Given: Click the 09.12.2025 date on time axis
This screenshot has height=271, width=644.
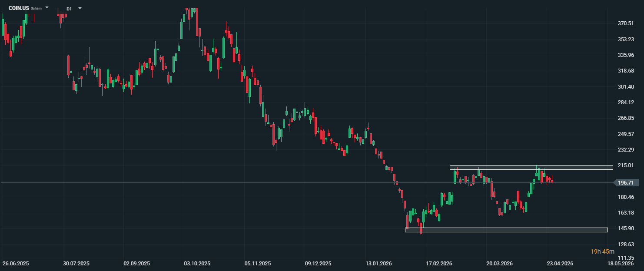Looking at the screenshot, I should 318,264.
